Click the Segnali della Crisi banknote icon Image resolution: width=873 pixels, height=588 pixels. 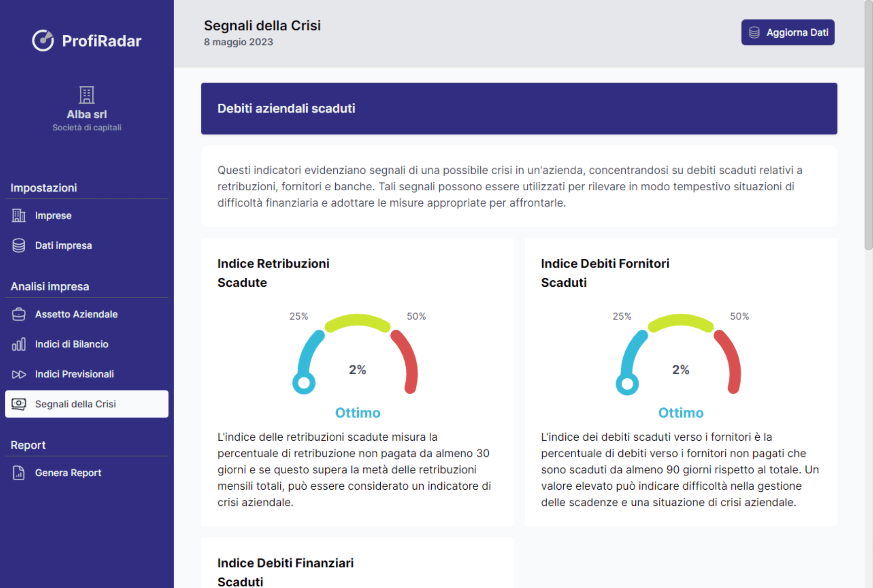coord(18,404)
